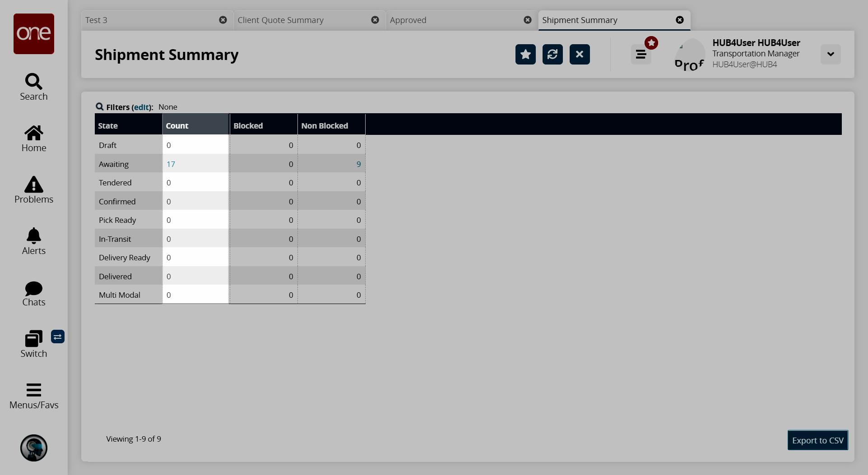
Task: Switch to the Client Quote Summary tab
Action: click(x=281, y=20)
